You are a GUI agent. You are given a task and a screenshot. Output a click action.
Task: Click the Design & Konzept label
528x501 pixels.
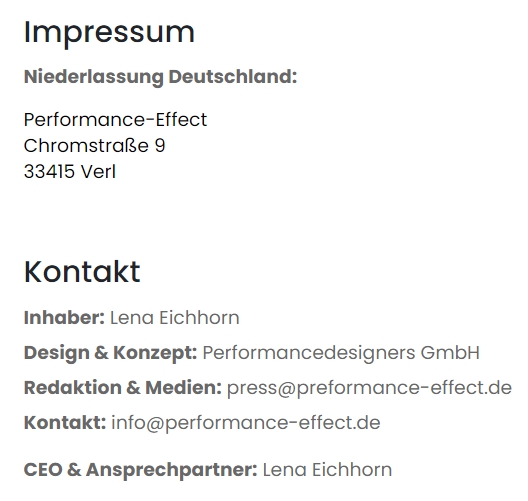pos(110,353)
